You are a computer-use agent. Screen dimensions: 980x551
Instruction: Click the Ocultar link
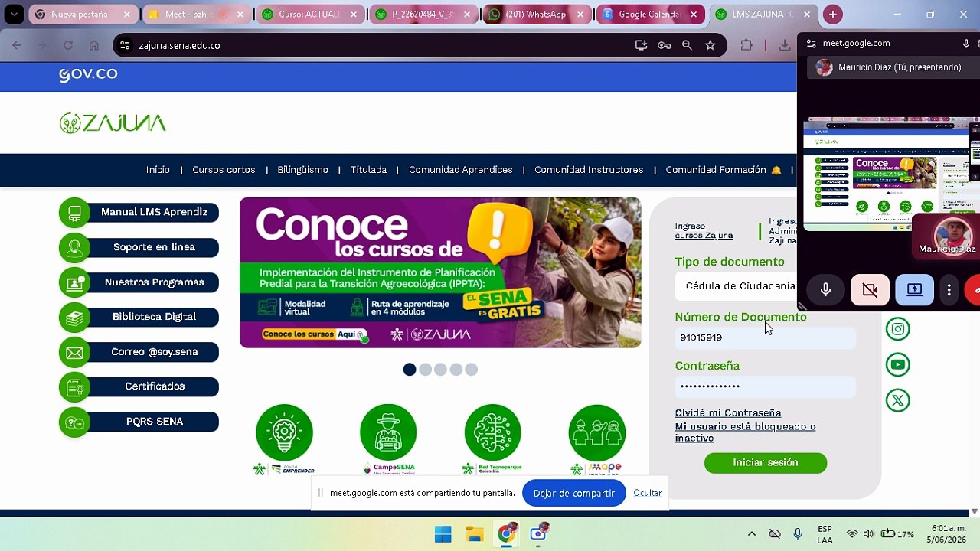pos(647,493)
